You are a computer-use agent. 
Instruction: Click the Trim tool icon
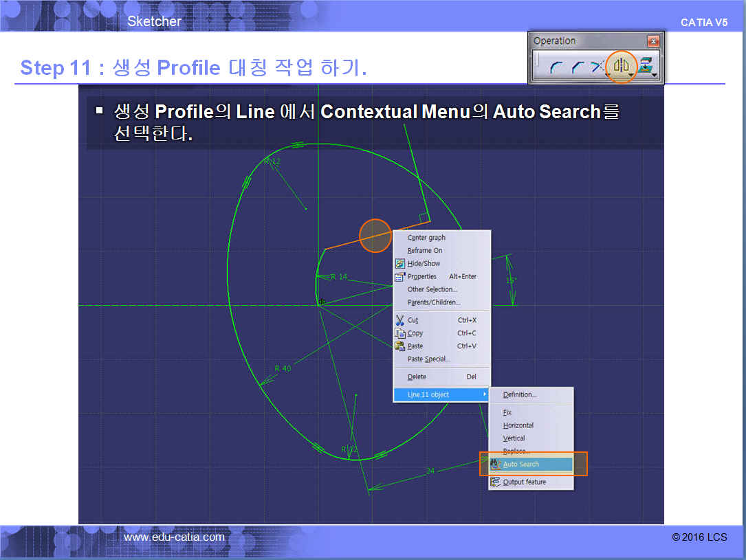pyautogui.click(x=597, y=67)
